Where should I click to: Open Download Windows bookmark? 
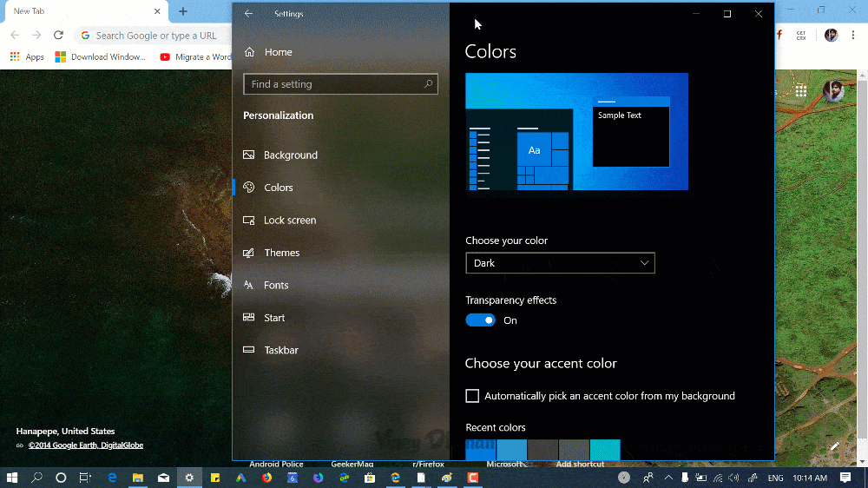100,57
